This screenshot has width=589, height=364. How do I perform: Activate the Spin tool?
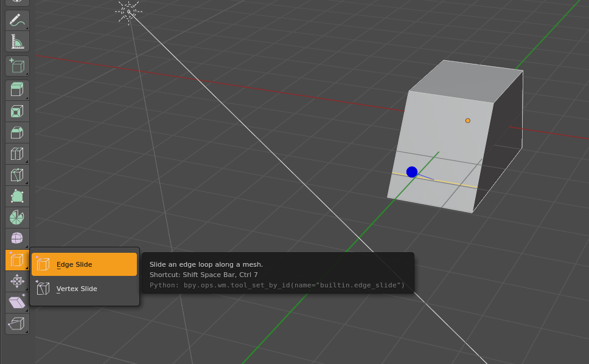pos(17,218)
